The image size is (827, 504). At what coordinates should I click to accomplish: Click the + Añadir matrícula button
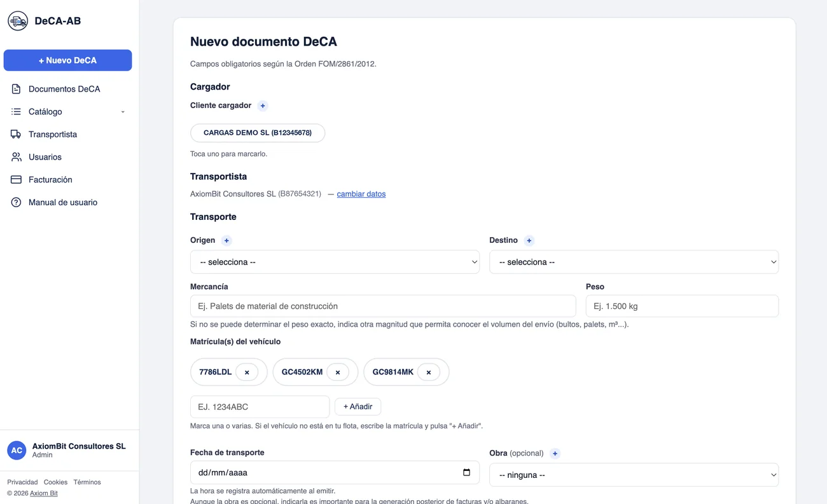(x=358, y=407)
